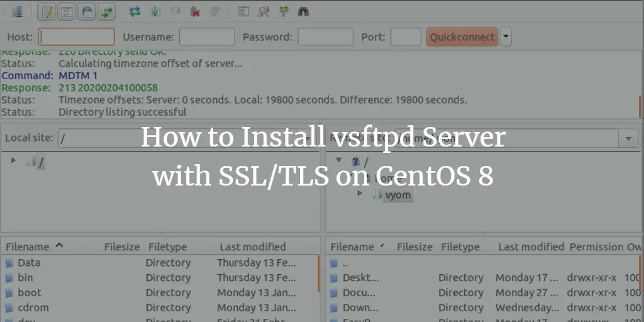Toggle directory comparison
Viewport: 644px width, 322px height.
tap(264, 12)
